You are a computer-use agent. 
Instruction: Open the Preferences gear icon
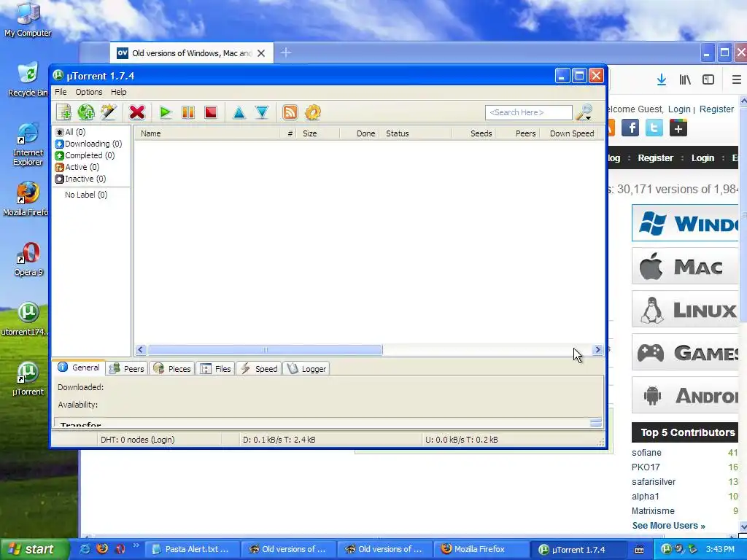(x=312, y=112)
